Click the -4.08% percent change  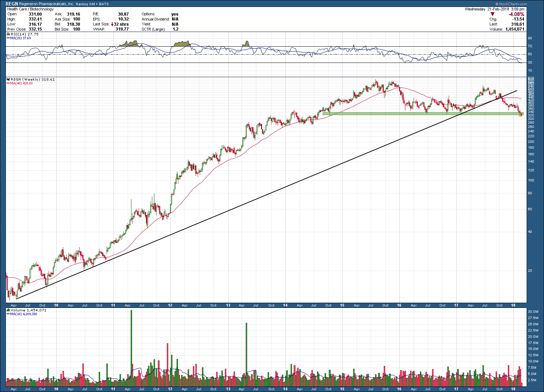point(516,14)
